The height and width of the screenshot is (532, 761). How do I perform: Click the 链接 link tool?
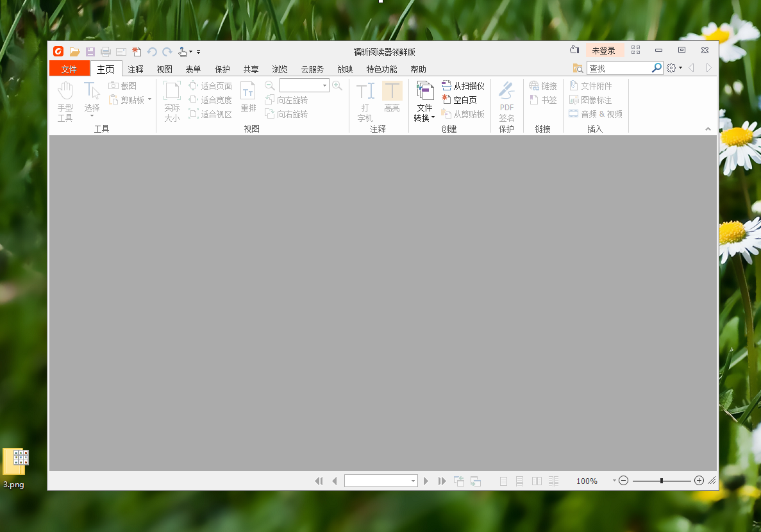pos(543,86)
